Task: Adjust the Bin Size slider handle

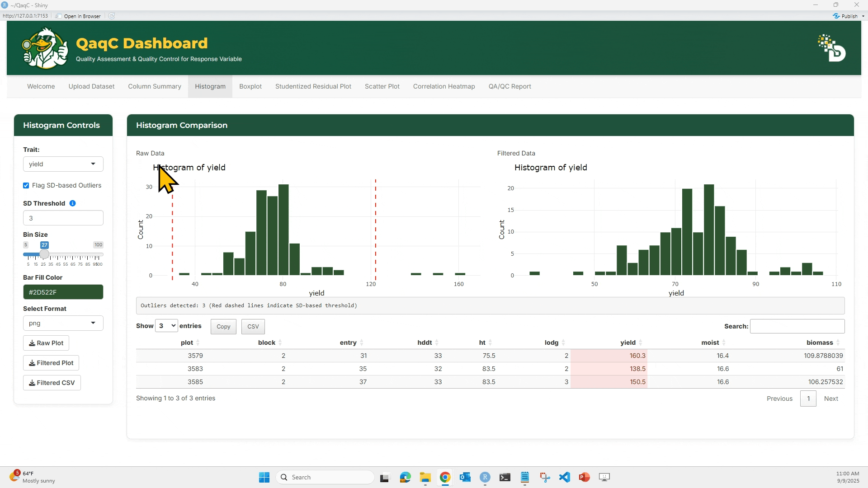Action: 44,254
